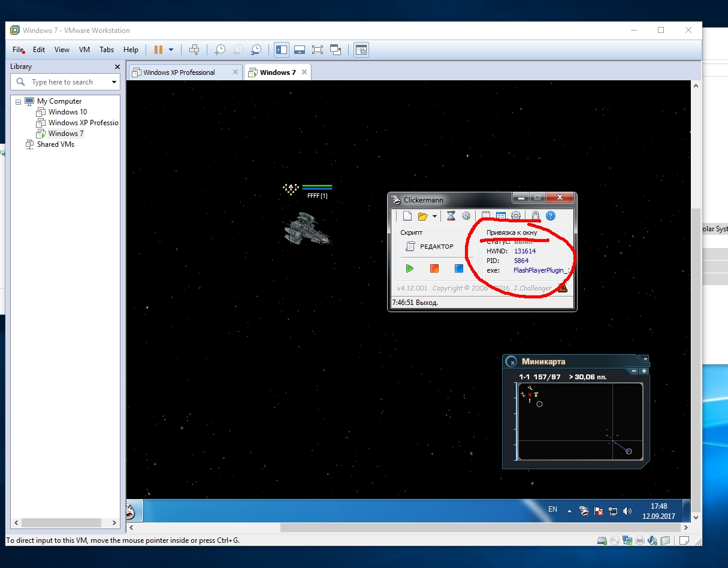Open Clickermann help question mark icon
The height and width of the screenshot is (568, 728).
551,216
